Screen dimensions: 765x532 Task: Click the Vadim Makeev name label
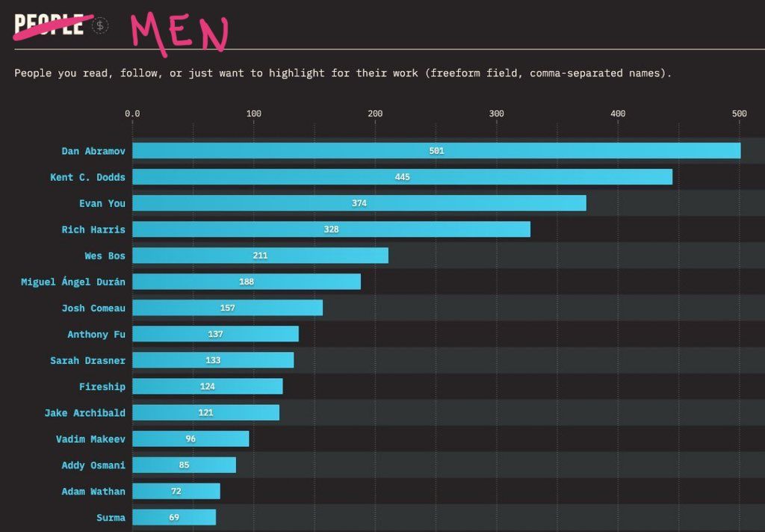[90, 439]
